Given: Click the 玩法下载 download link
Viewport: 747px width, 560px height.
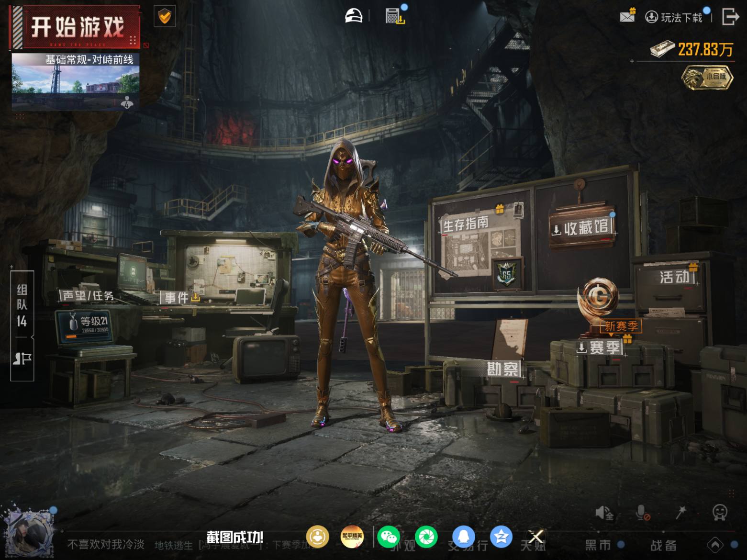Looking at the screenshot, I should click(x=674, y=18).
